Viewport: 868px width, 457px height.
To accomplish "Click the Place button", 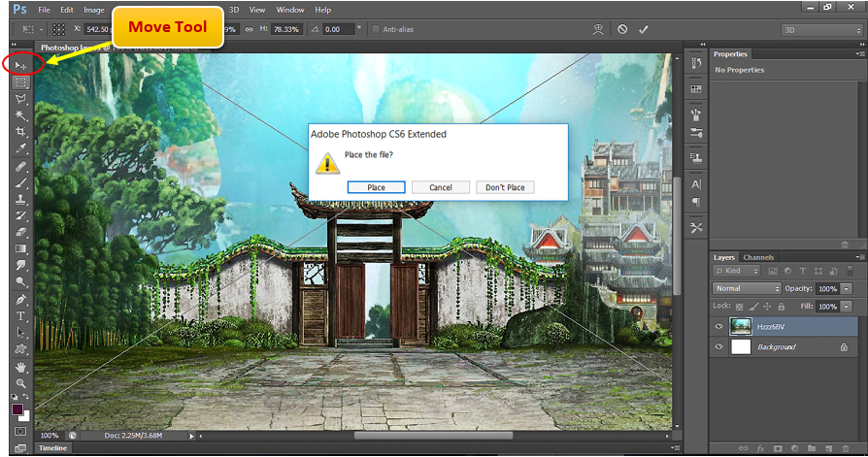I will coord(377,187).
